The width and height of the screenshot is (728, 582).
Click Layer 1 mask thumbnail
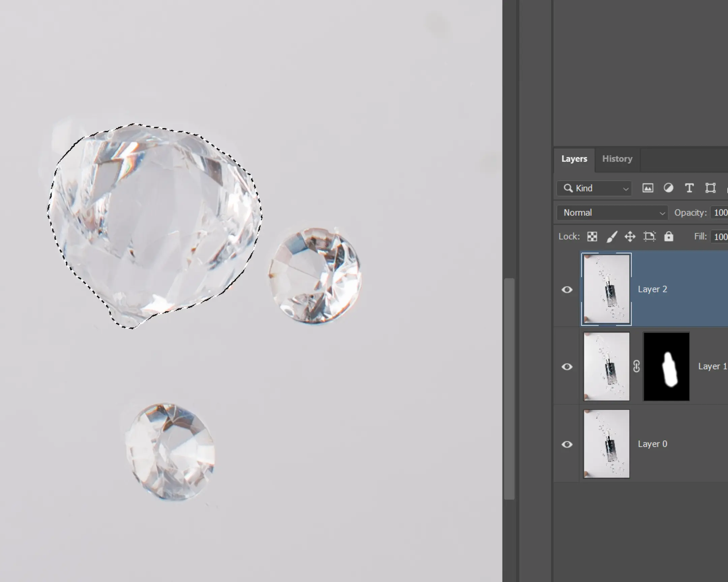click(666, 366)
